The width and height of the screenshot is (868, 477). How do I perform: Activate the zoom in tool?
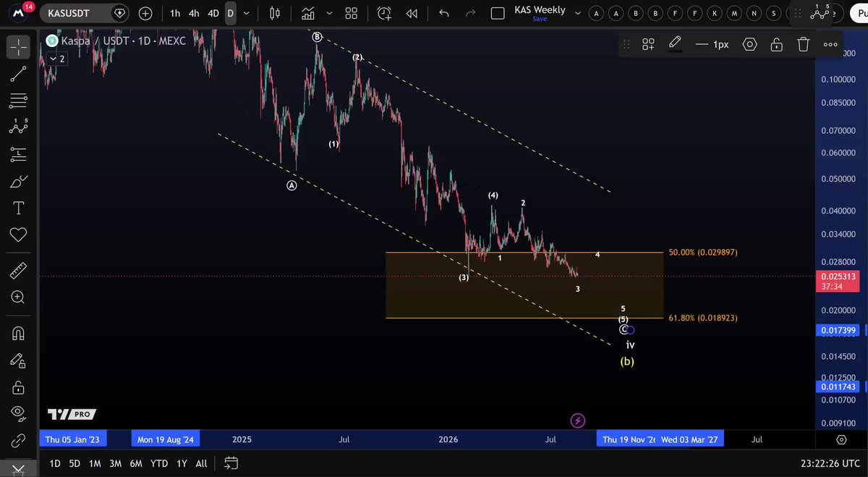18,297
